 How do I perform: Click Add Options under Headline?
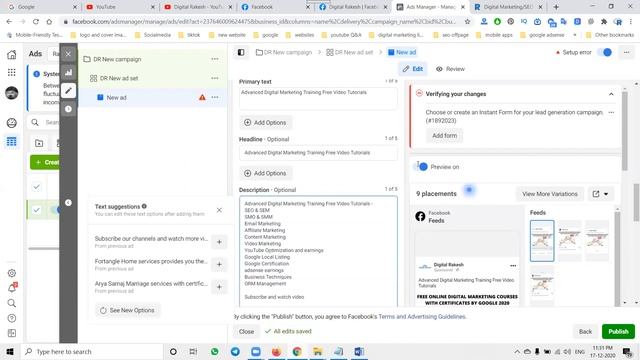click(265, 173)
